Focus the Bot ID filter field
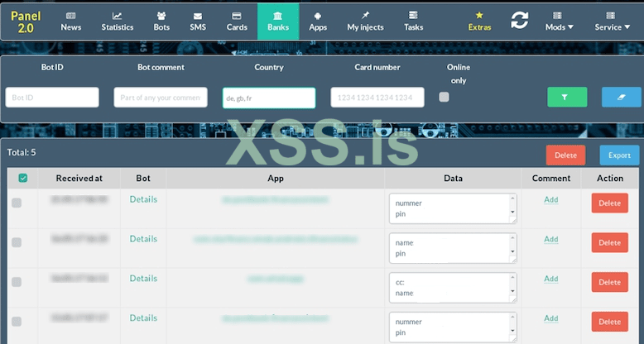The image size is (644, 344). pyautogui.click(x=52, y=98)
